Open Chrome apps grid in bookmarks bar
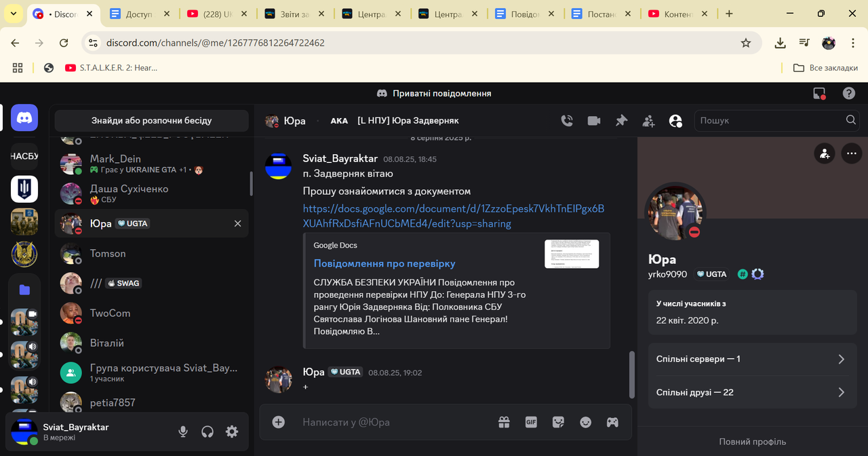The image size is (868, 456). click(x=18, y=68)
